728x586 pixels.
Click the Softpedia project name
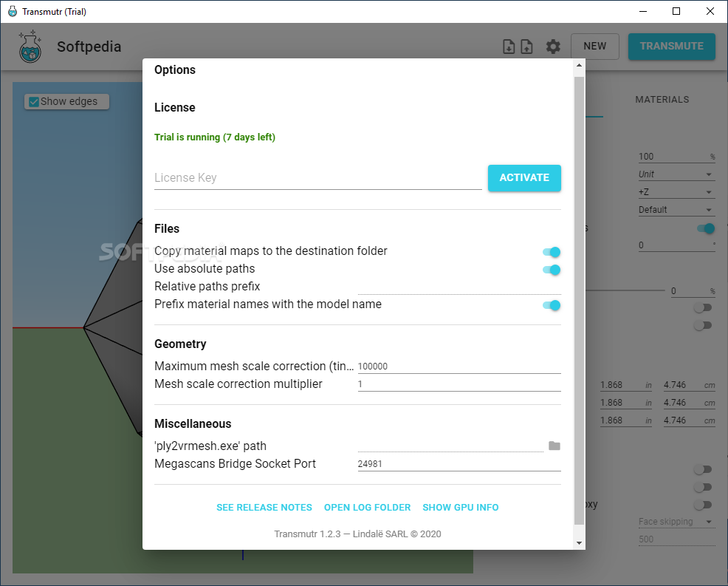click(89, 47)
